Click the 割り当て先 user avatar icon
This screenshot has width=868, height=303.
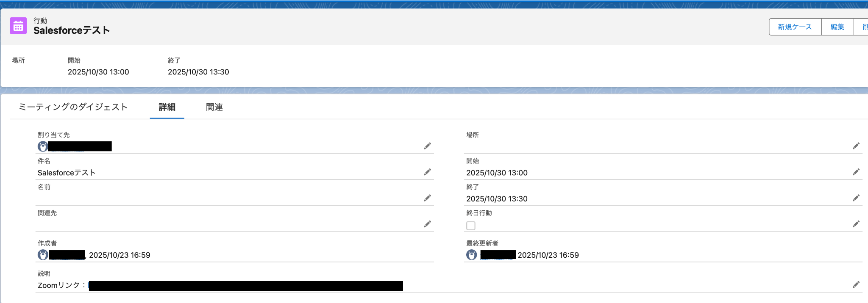pos(42,146)
